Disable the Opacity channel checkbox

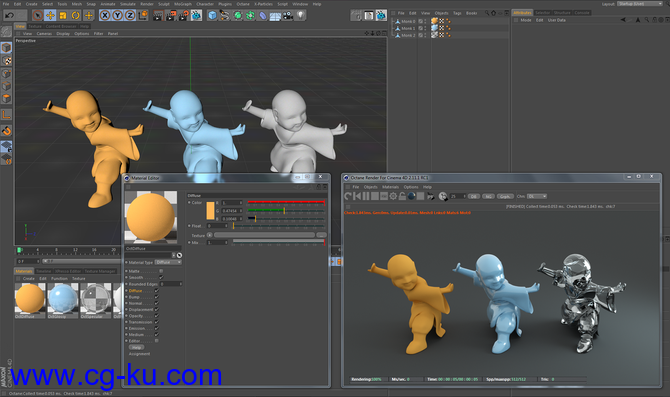pos(156,315)
